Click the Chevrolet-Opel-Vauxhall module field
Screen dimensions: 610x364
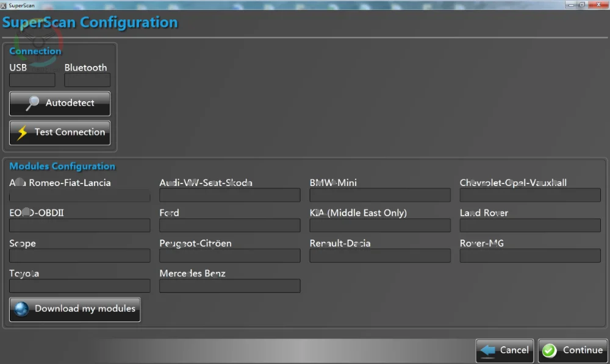click(x=530, y=195)
